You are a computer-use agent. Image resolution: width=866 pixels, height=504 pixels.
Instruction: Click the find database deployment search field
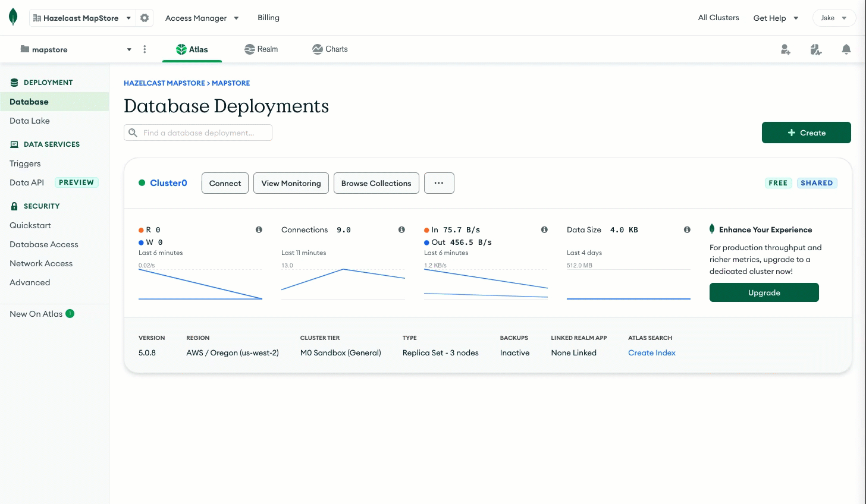(x=197, y=133)
